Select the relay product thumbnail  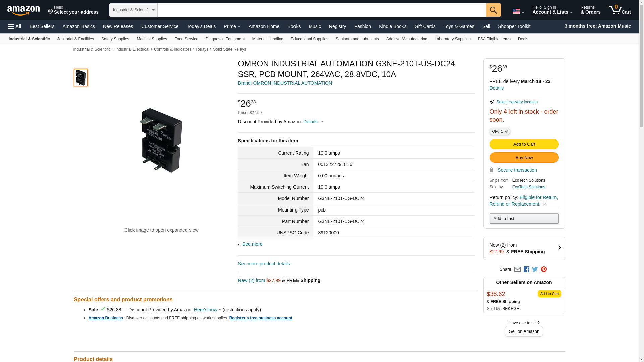(x=81, y=78)
